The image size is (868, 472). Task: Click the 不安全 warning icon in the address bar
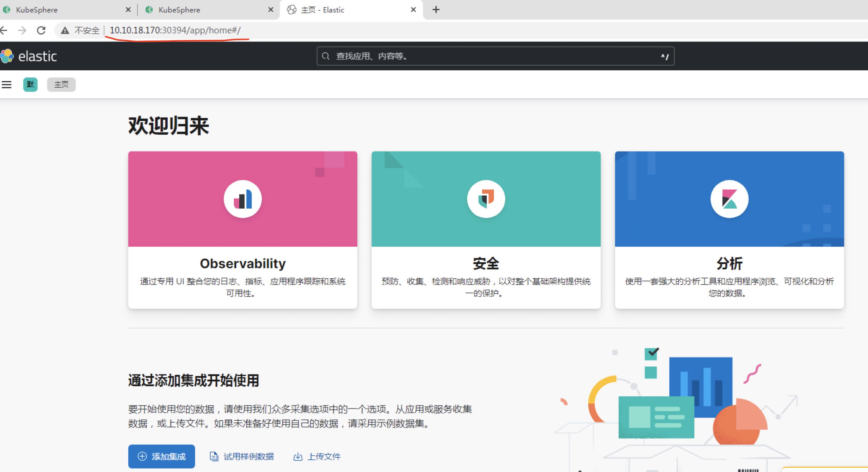64,30
